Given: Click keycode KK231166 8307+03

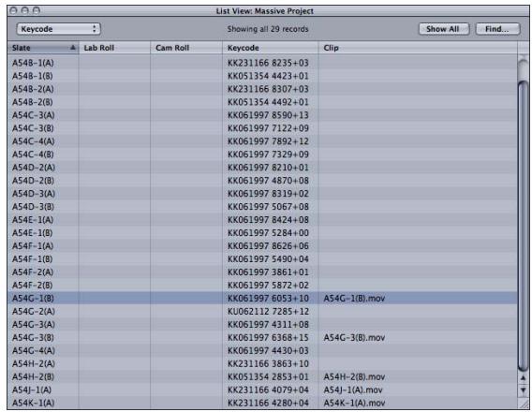Looking at the screenshot, I should (x=268, y=89).
